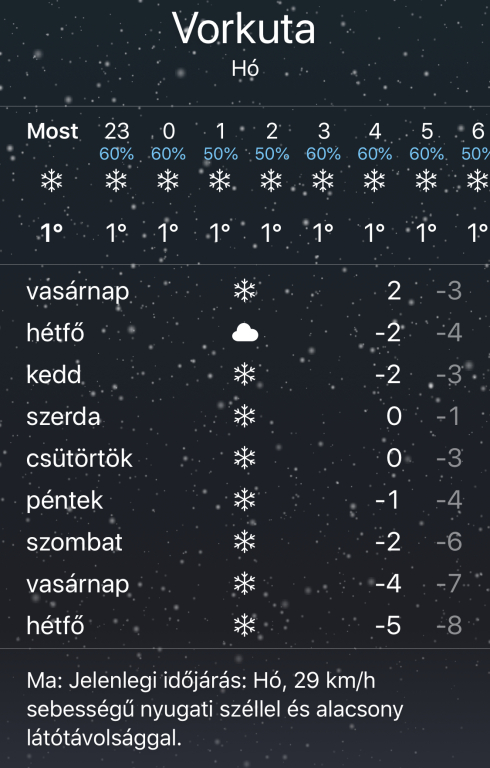Click the cloud icon in the first hétfő row
Image resolution: width=490 pixels, height=768 pixels.
(245, 334)
